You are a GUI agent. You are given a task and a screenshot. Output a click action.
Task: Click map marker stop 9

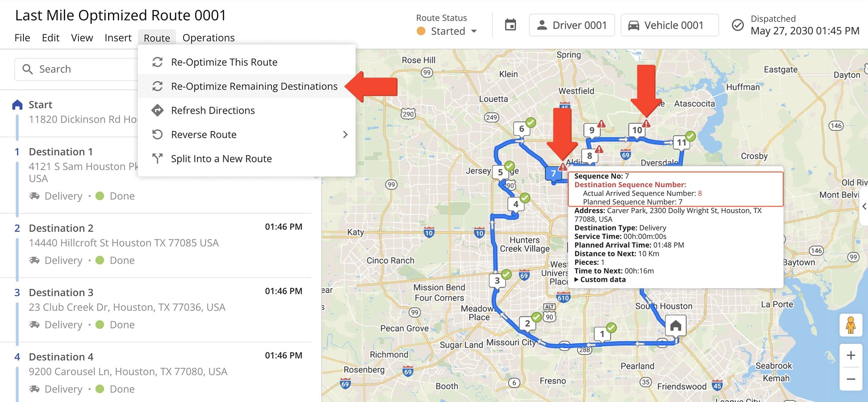pyautogui.click(x=592, y=130)
